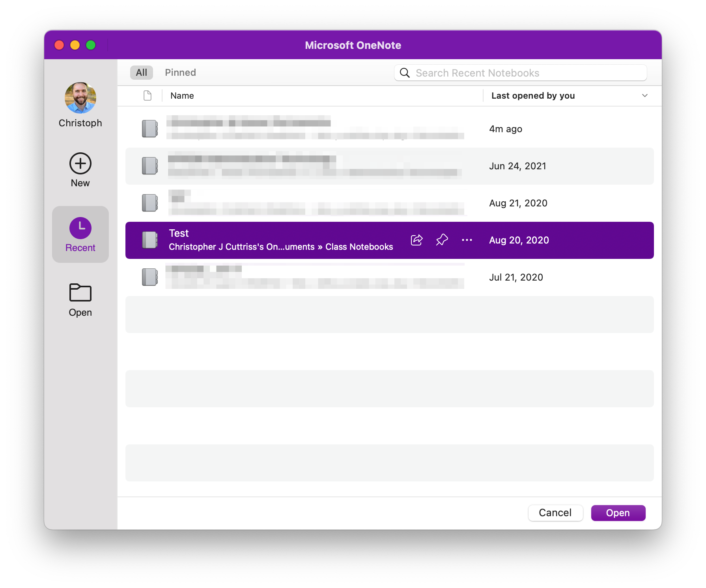Click the document type column header icon

148,96
